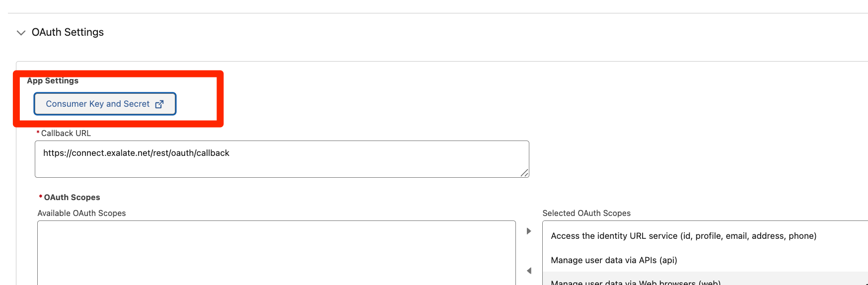868x285 pixels.
Task: Click the OAuth Scopes label
Action: click(72, 197)
